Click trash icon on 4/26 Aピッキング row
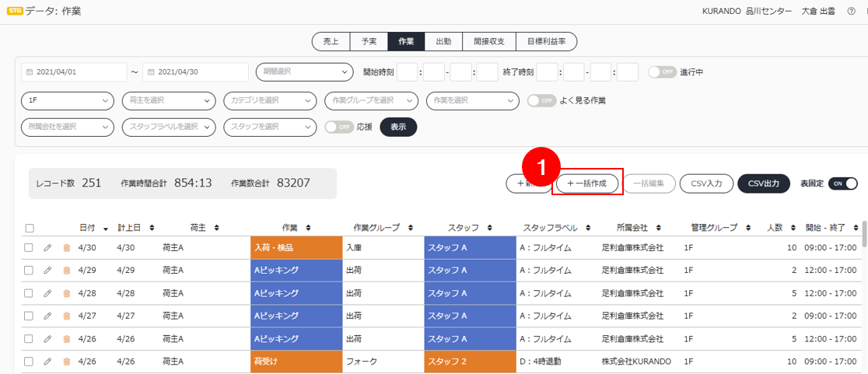This screenshot has height=374, width=868. (66, 338)
